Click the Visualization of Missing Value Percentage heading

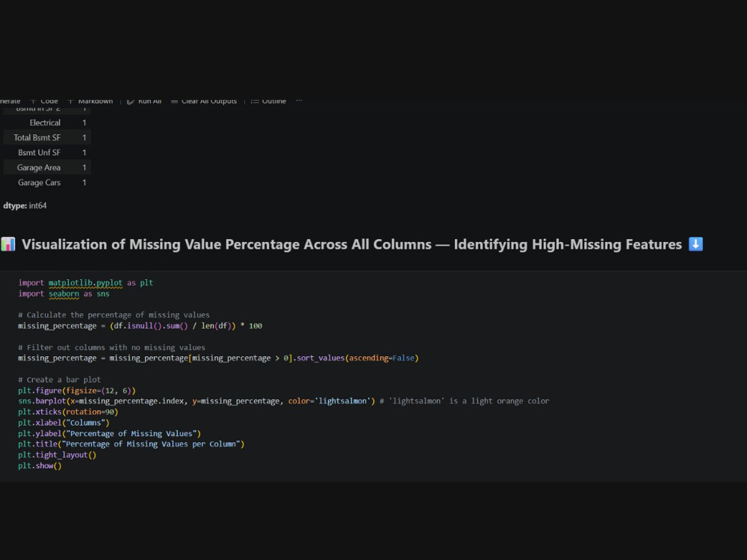click(352, 244)
